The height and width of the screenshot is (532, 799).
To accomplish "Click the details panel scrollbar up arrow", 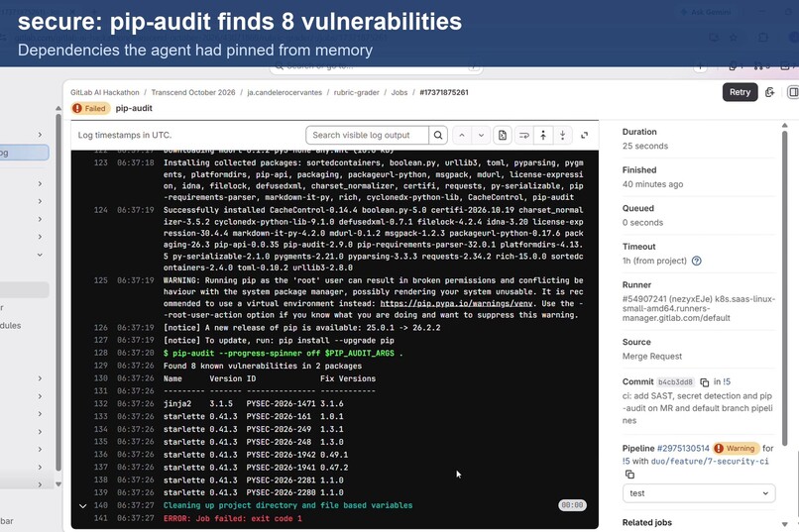I will (785, 125).
